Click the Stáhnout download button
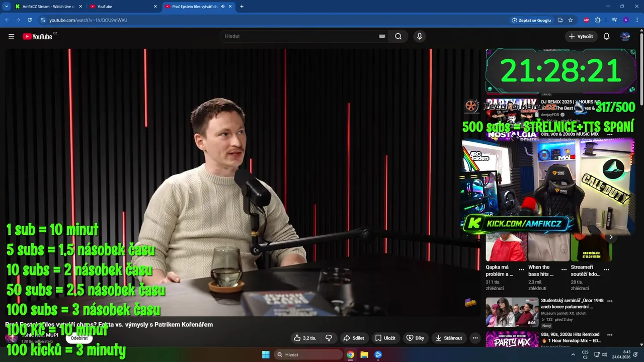644x362 pixels. 448,338
